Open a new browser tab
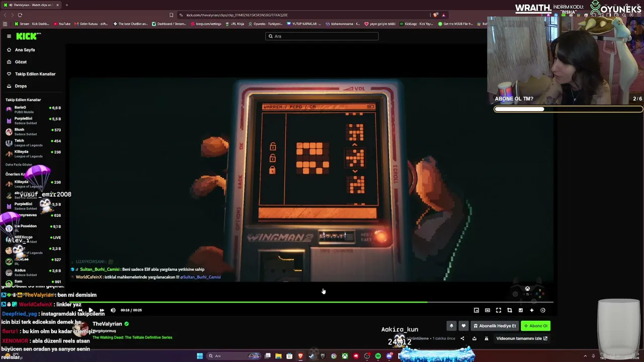Image resolution: width=644 pixels, height=362 pixels. [66, 5]
